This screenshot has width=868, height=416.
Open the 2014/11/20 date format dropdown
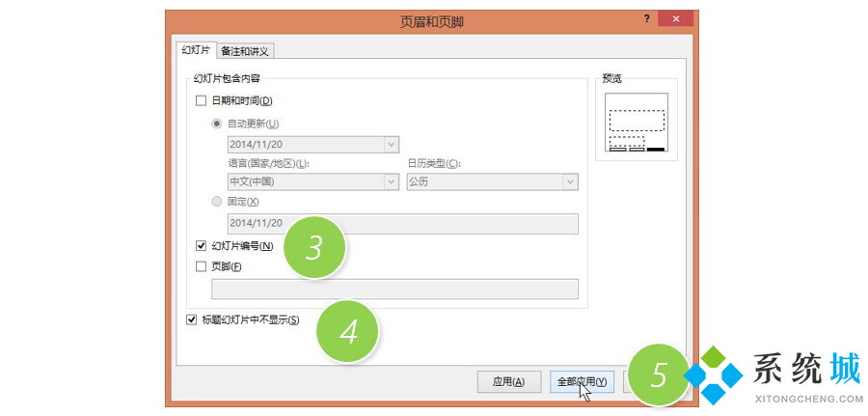click(x=391, y=145)
